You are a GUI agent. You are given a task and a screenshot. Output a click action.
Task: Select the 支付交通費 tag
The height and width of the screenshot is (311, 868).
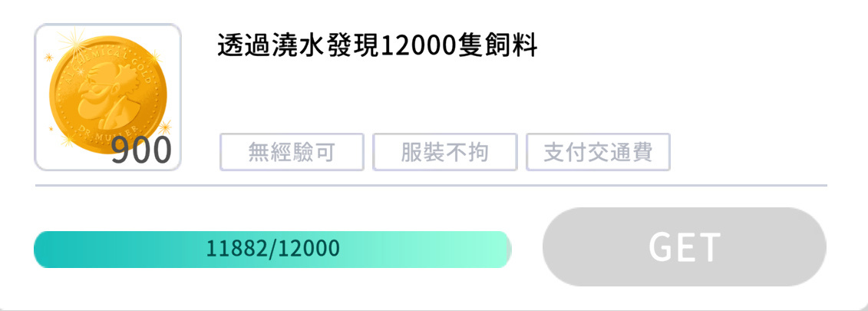click(x=598, y=152)
